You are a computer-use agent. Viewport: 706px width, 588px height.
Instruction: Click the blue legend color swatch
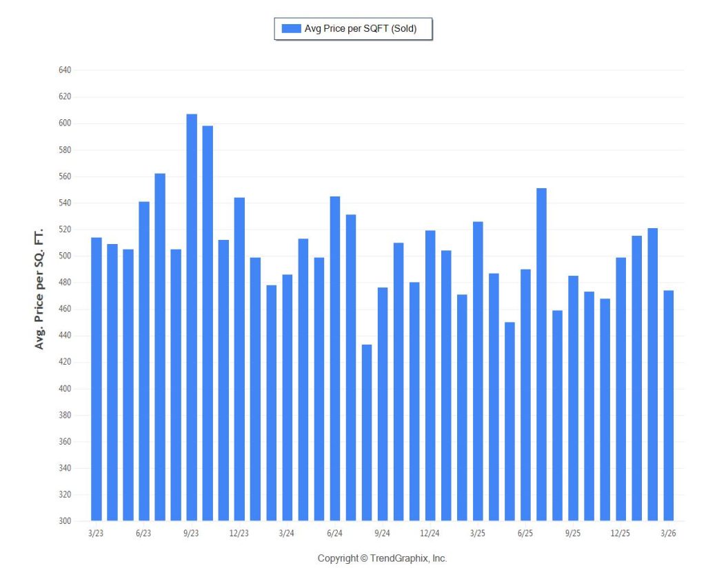click(x=292, y=29)
